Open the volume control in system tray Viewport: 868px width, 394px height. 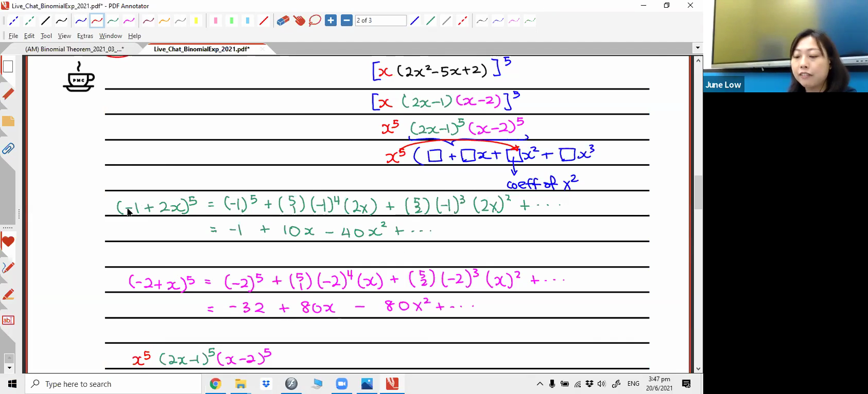point(601,384)
